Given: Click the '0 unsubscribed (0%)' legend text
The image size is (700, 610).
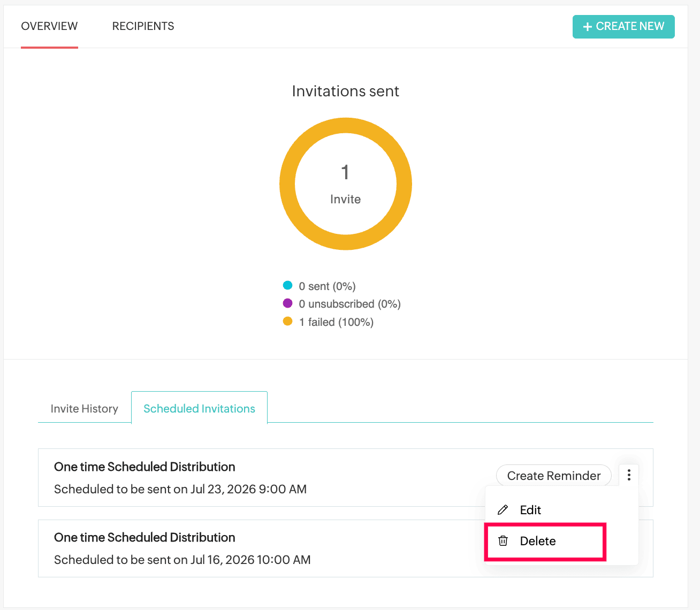Looking at the screenshot, I should 349,304.
